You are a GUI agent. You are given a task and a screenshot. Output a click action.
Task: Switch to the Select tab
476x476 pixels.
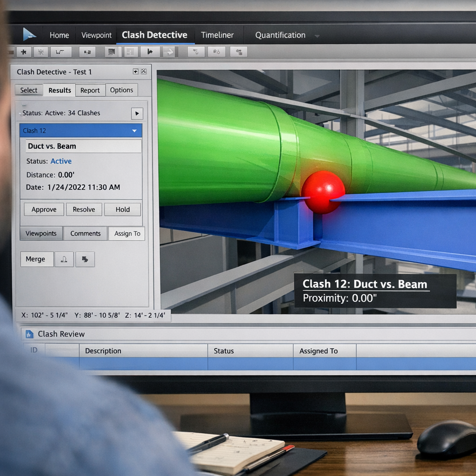(29, 90)
